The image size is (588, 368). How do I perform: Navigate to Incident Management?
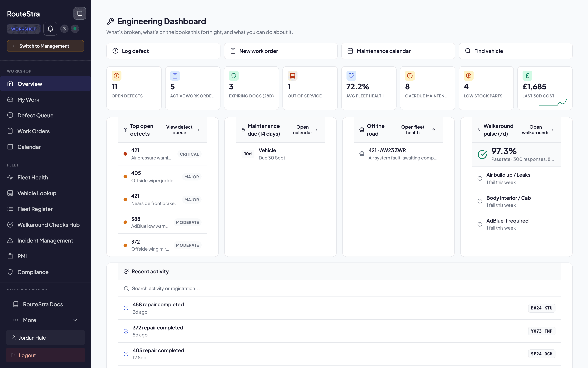coord(45,240)
